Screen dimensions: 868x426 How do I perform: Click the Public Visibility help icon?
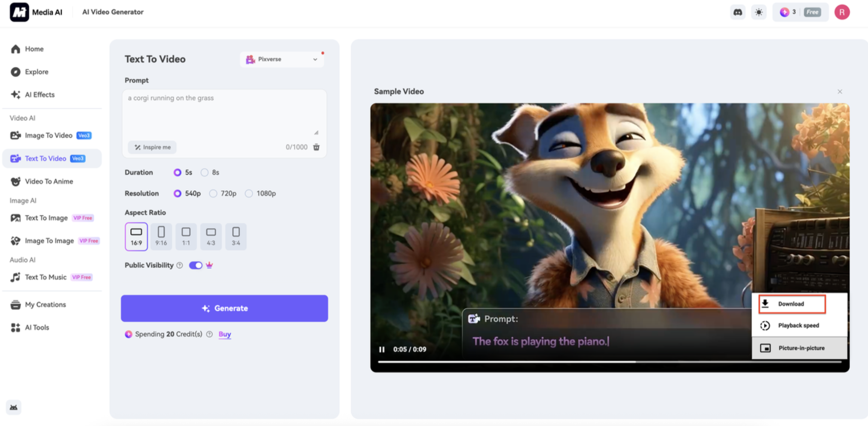180,265
